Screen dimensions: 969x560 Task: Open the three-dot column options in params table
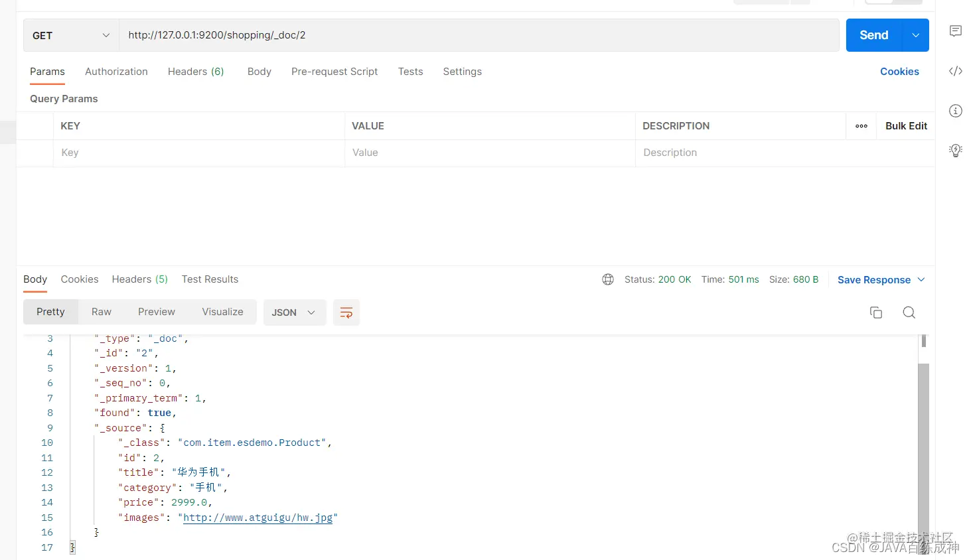click(861, 126)
